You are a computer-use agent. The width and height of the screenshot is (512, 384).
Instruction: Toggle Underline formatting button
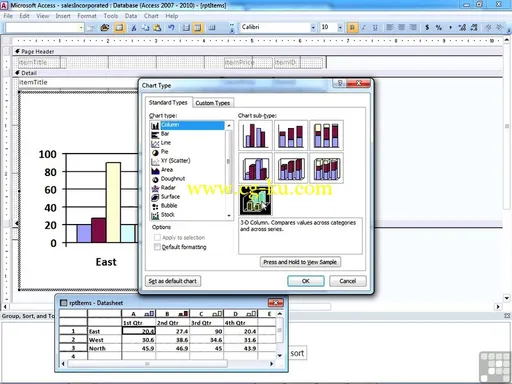[x=375, y=28]
